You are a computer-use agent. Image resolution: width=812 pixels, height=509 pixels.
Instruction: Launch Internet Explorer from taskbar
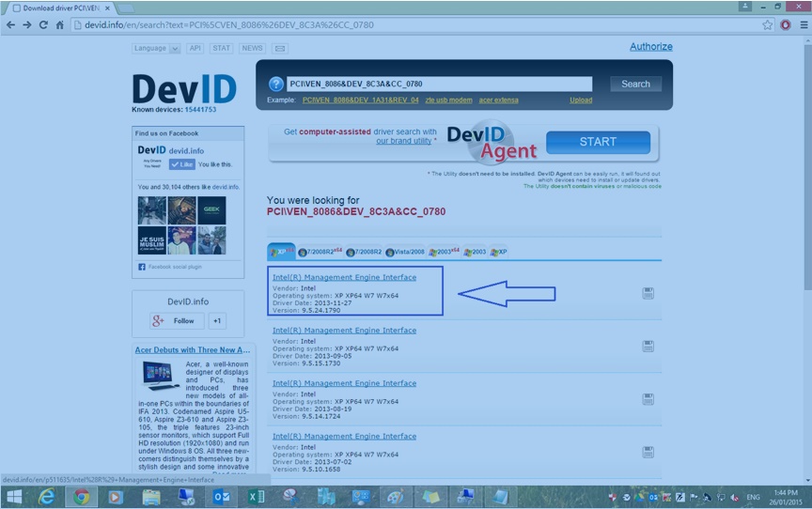47,497
